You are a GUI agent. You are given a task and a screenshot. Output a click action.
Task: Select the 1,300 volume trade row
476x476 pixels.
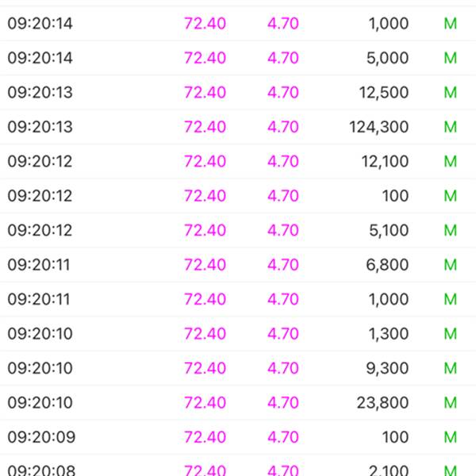[388, 334]
